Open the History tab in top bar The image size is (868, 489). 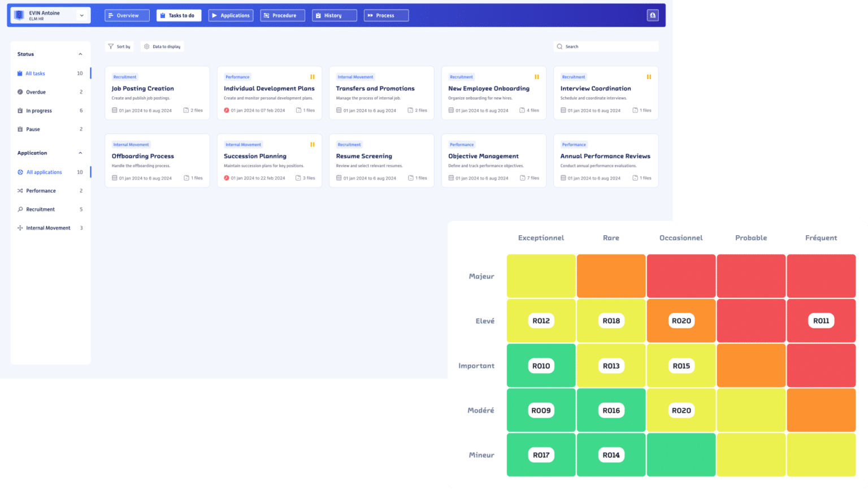point(334,15)
